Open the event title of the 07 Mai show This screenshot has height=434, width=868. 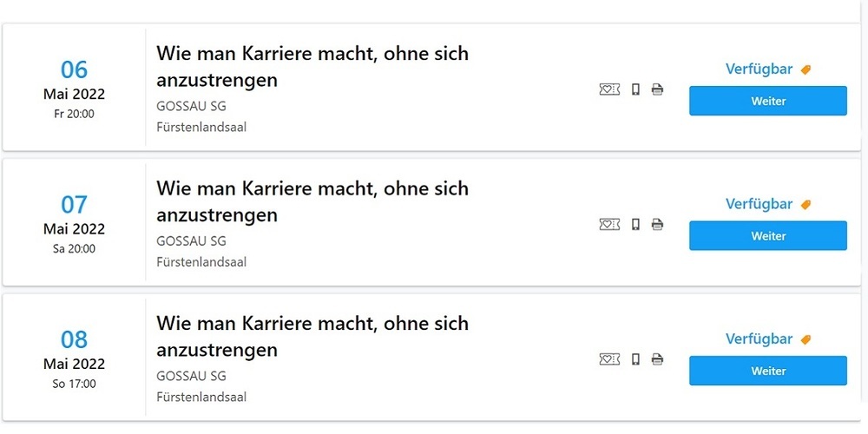(312, 201)
